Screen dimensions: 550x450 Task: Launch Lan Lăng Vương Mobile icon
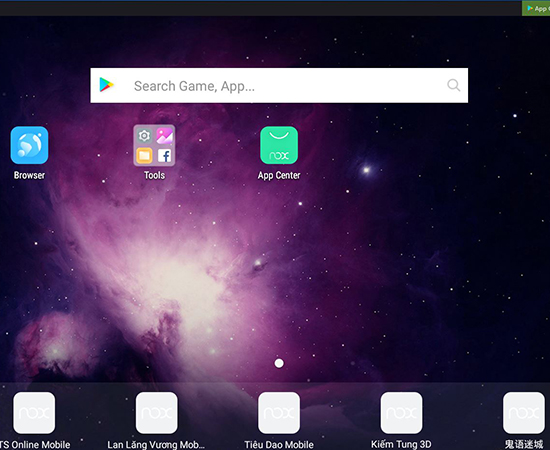tap(156, 413)
